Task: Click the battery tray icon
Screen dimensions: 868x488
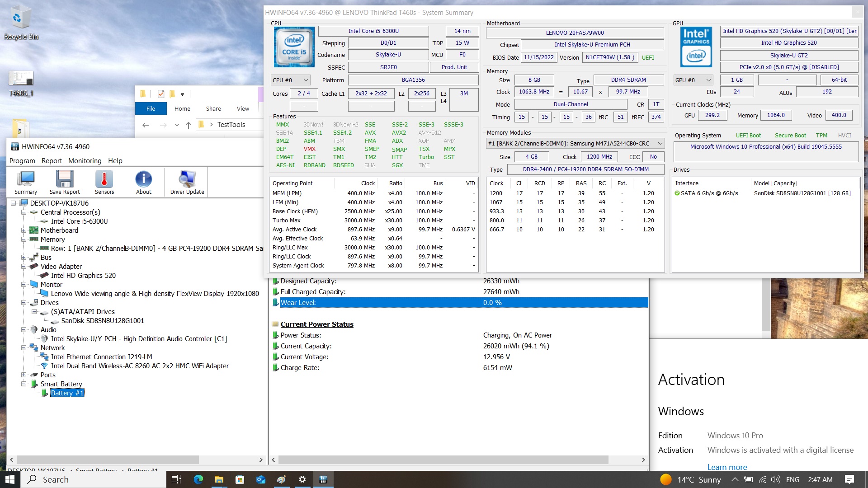Action: click(749, 479)
